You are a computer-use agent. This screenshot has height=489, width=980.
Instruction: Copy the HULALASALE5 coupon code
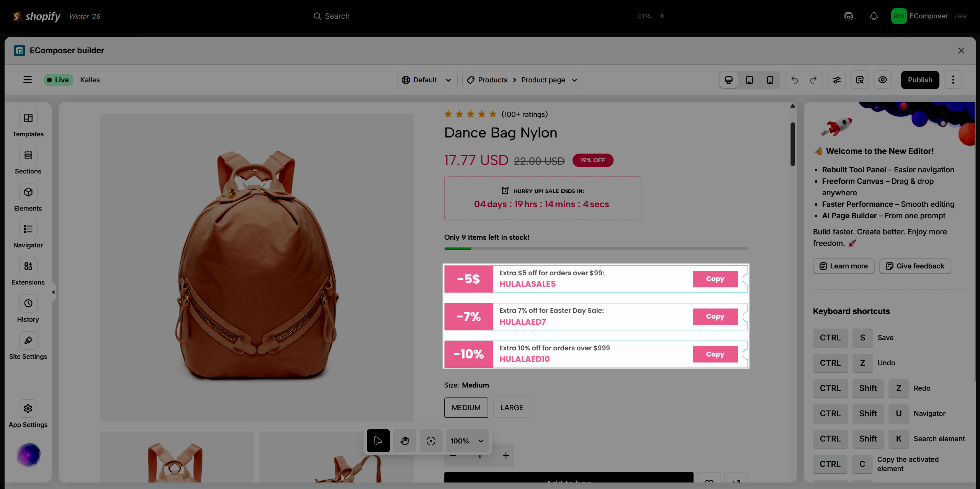pyautogui.click(x=715, y=279)
